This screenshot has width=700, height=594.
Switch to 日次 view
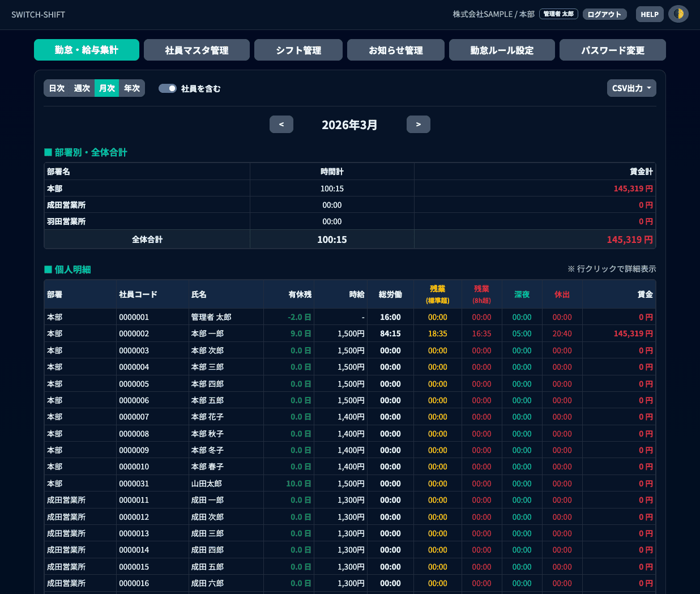coord(57,88)
